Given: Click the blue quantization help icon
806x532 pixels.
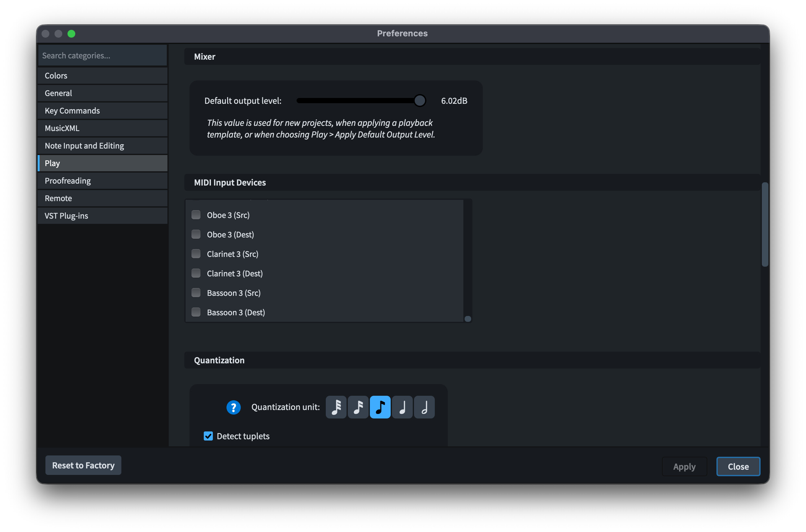Looking at the screenshot, I should 234,407.
